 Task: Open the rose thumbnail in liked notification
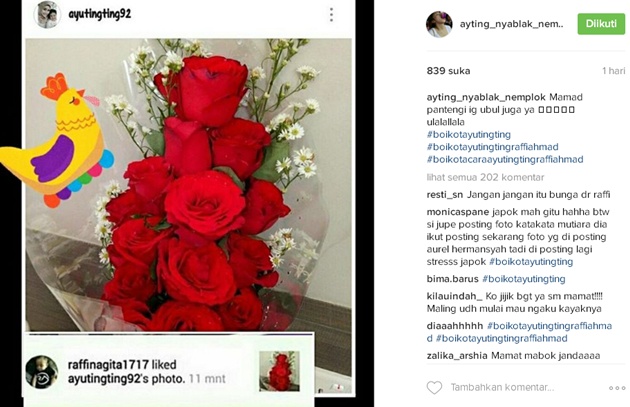click(279, 371)
